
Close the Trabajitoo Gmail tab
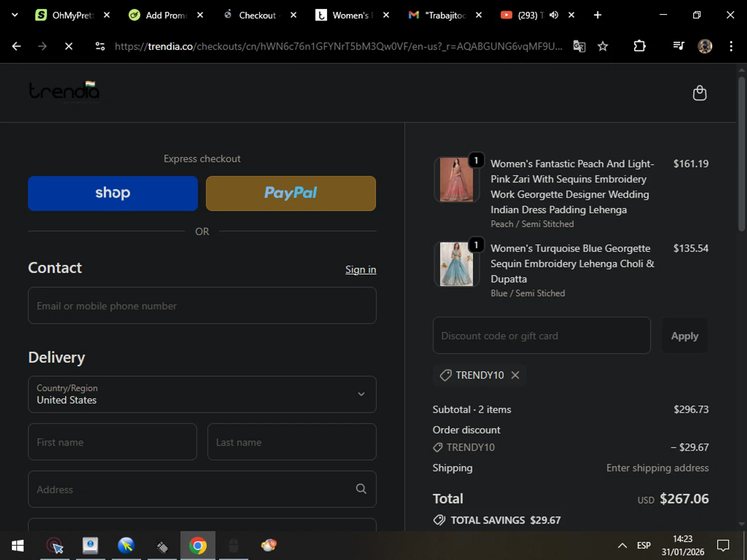coord(479,15)
